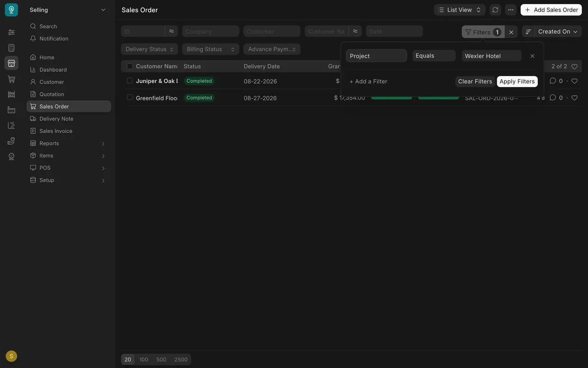Viewport: 588px width, 368px height.
Task: Click the lightbulb app logo
Action: [x=11, y=10]
